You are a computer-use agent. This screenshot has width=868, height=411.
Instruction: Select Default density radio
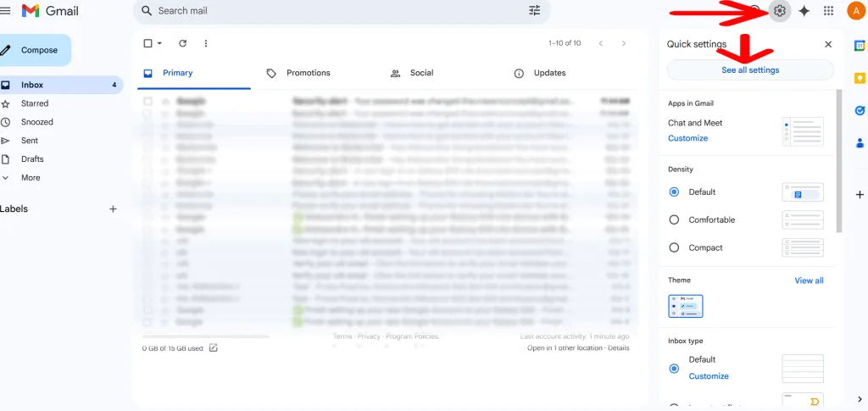pyautogui.click(x=674, y=192)
